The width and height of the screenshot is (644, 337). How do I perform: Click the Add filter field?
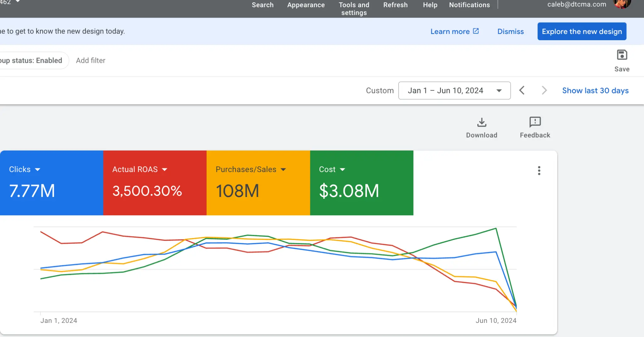pyautogui.click(x=91, y=60)
